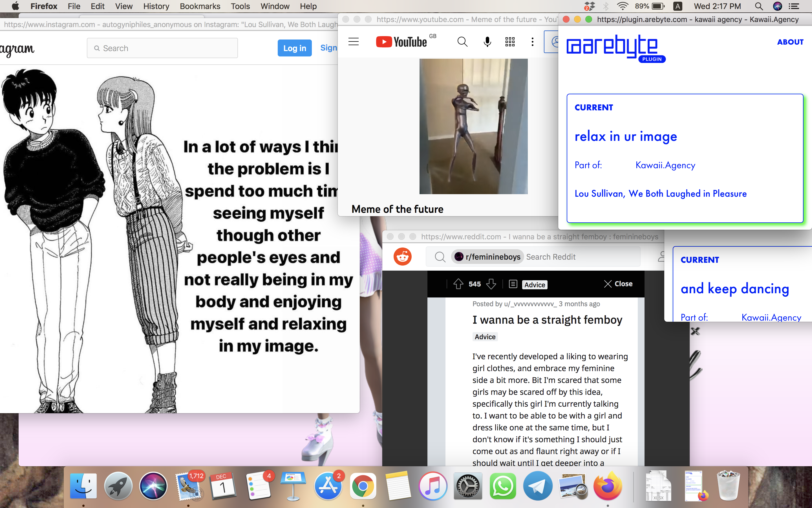Click Advice tag in Reddit post bar
Image resolution: width=812 pixels, height=508 pixels.
pos(535,284)
